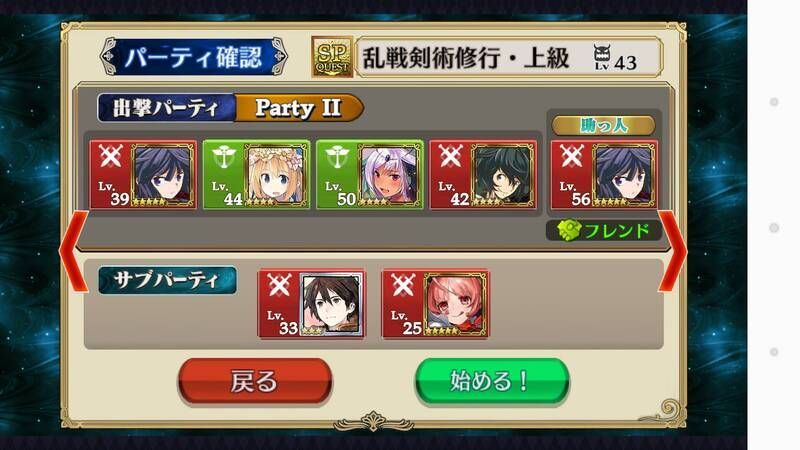Select the Lv. 33 sub party member
The height and width of the screenshot is (450, 800).
point(311,304)
